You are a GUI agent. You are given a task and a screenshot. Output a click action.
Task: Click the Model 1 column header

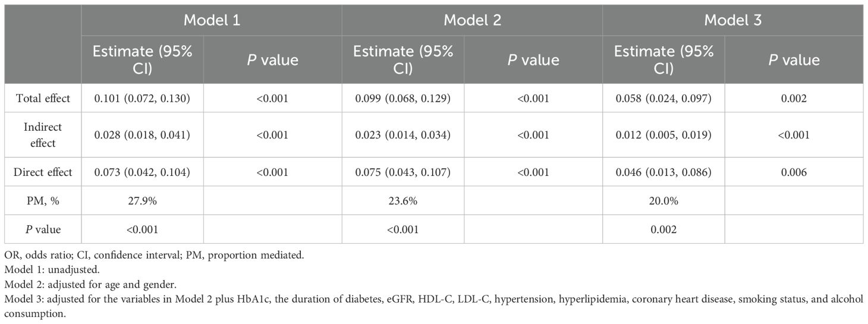point(211,20)
